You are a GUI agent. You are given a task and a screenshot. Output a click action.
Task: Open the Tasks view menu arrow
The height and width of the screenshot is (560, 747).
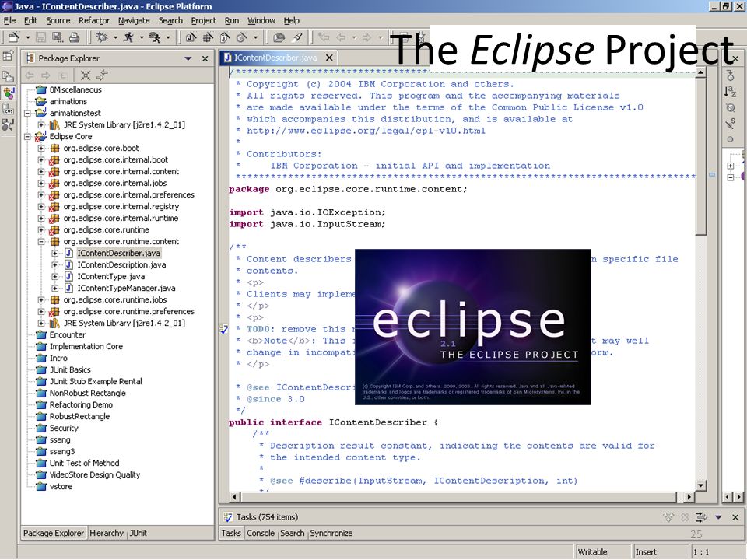pyautogui.click(x=718, y=517)
